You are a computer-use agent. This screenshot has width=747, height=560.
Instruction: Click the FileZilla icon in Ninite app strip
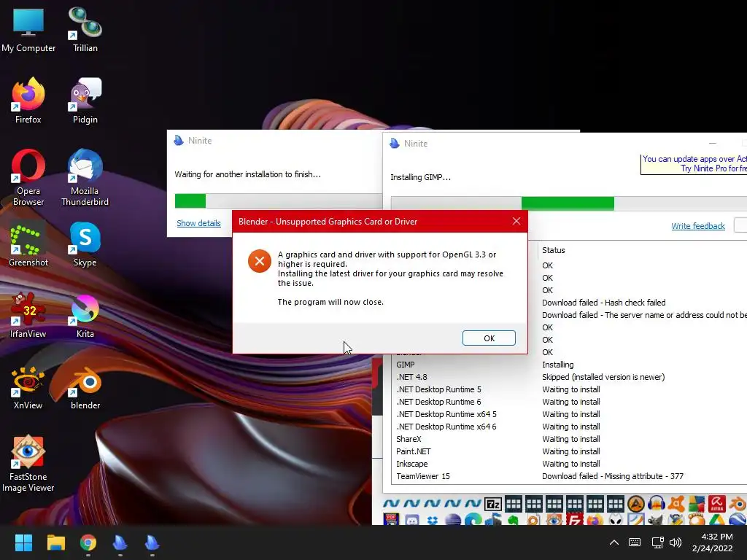click(x=575, y=519)
